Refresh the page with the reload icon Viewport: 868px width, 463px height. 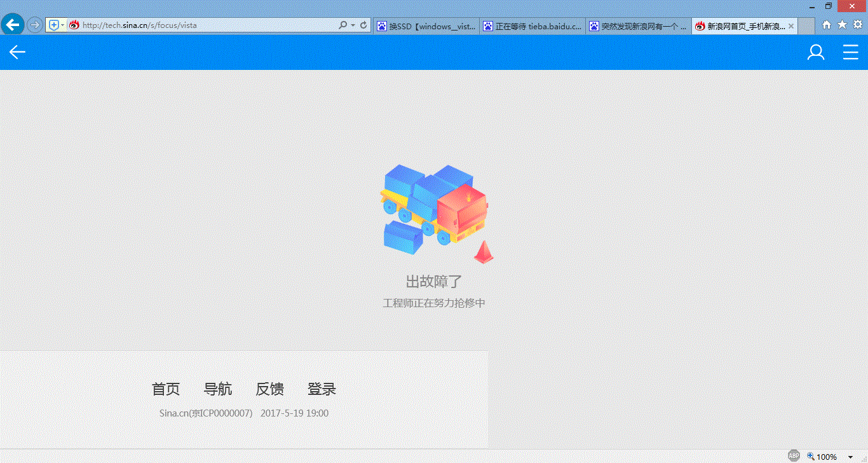pos(363,25)
